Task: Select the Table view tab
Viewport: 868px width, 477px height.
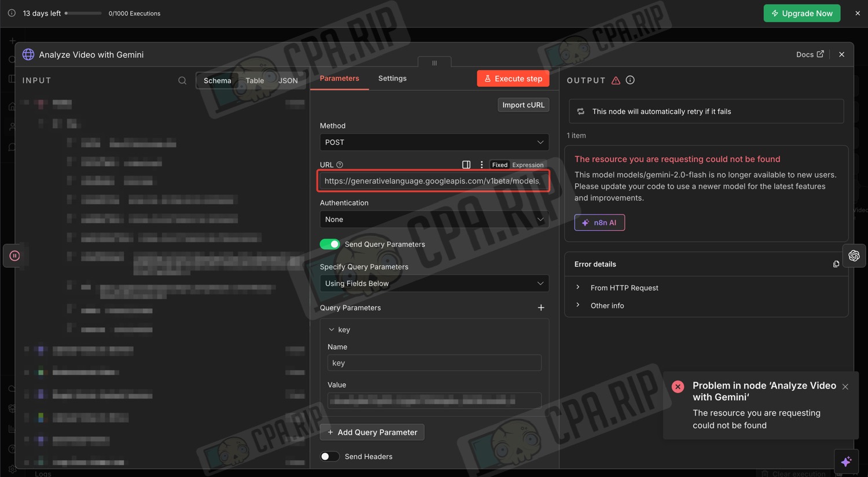Action: (255, 81)
